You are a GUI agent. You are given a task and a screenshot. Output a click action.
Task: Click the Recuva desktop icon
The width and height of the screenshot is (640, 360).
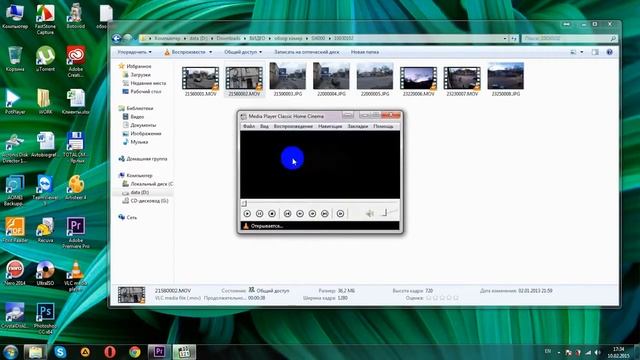click(x=45, y=230)
